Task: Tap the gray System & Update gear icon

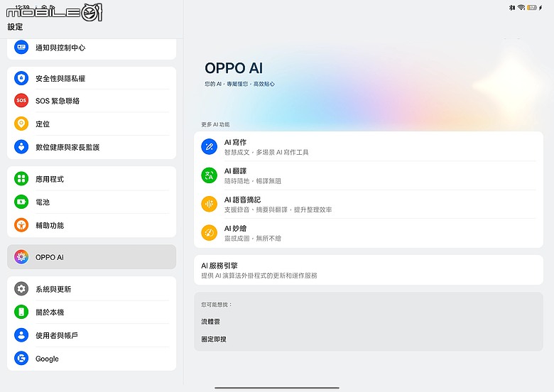Action: coord(21,289)
